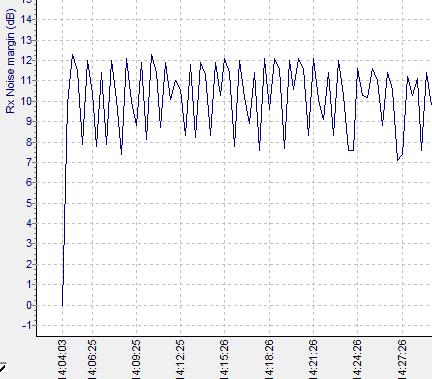Click the 7 dB y-axis tick label
Viewport: 432px width, 379px height.
coord(29,162)
